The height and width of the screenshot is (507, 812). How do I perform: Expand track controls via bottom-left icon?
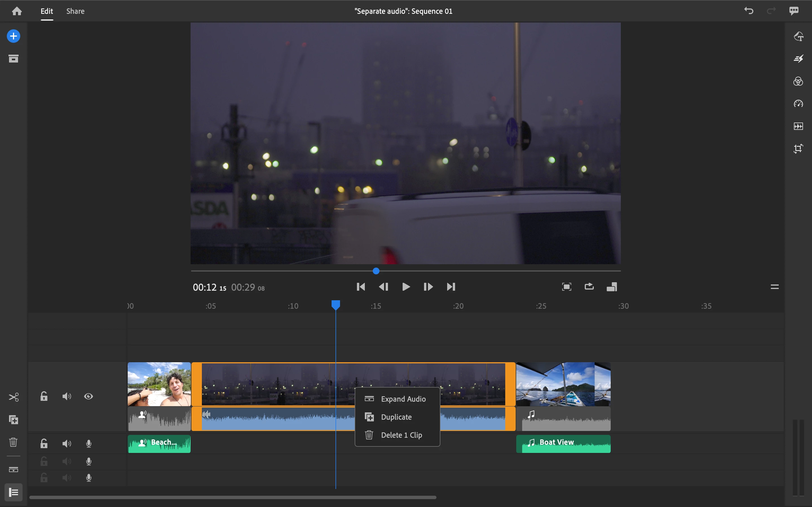tap(14, 492)
